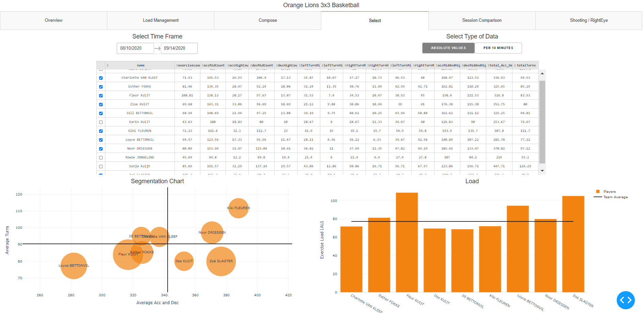
Task: Click the 09/14/2020 end date field
Action: 179,48
